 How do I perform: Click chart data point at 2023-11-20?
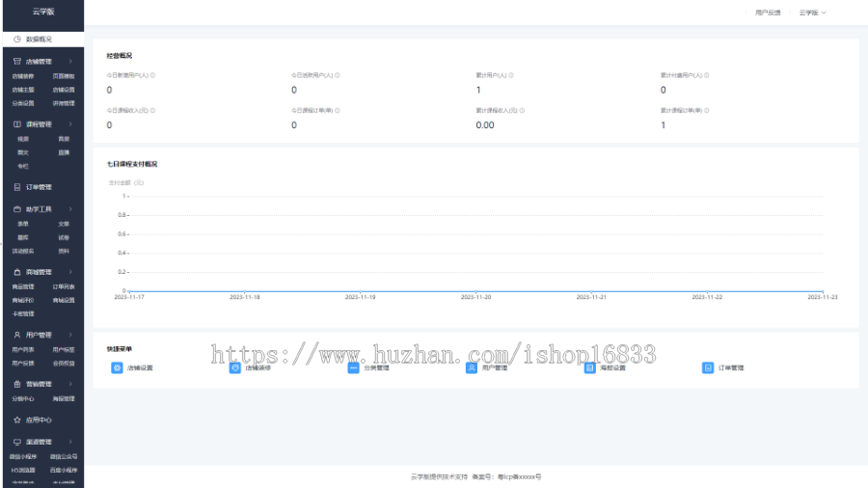tap(476, 291)
